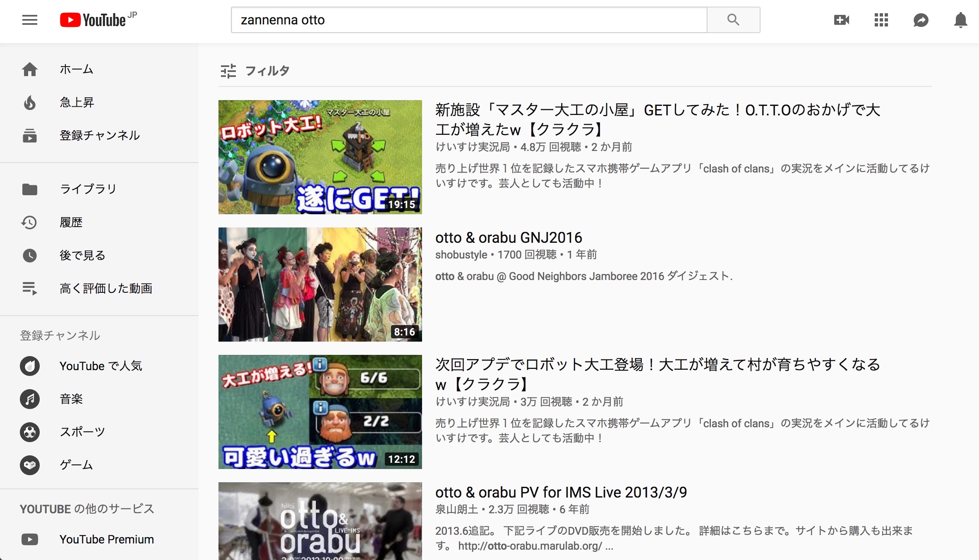The width and height of the screenshot is (979, 560).
Task: Open the otto-orabu.marulab.org link
Action: click(x=530, y=546)
